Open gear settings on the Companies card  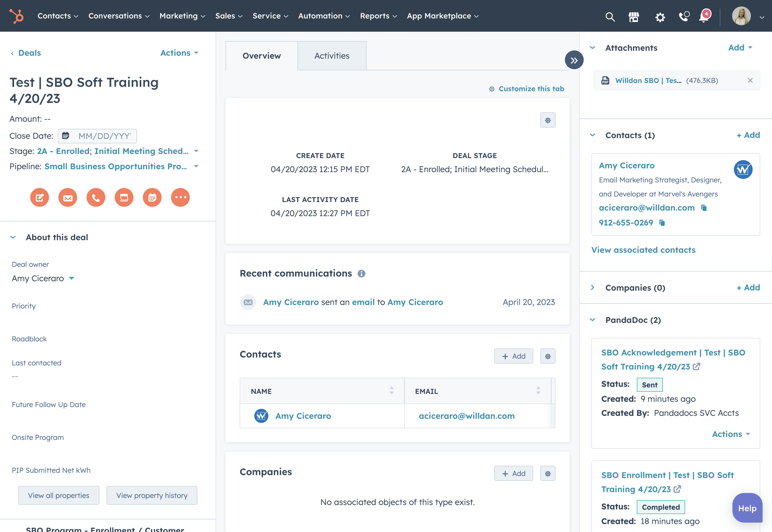click(548, 473)
